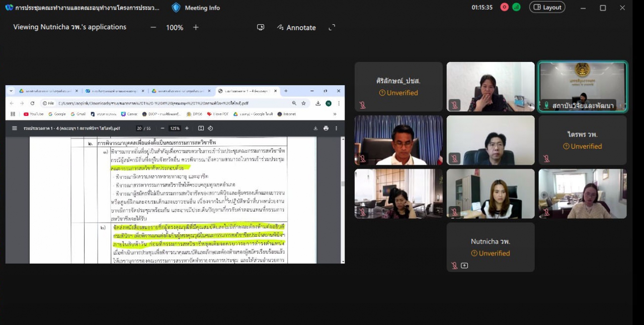Go back in shared Chrome browser
This screenshot has width=644, height=325.
coord(12,103)
